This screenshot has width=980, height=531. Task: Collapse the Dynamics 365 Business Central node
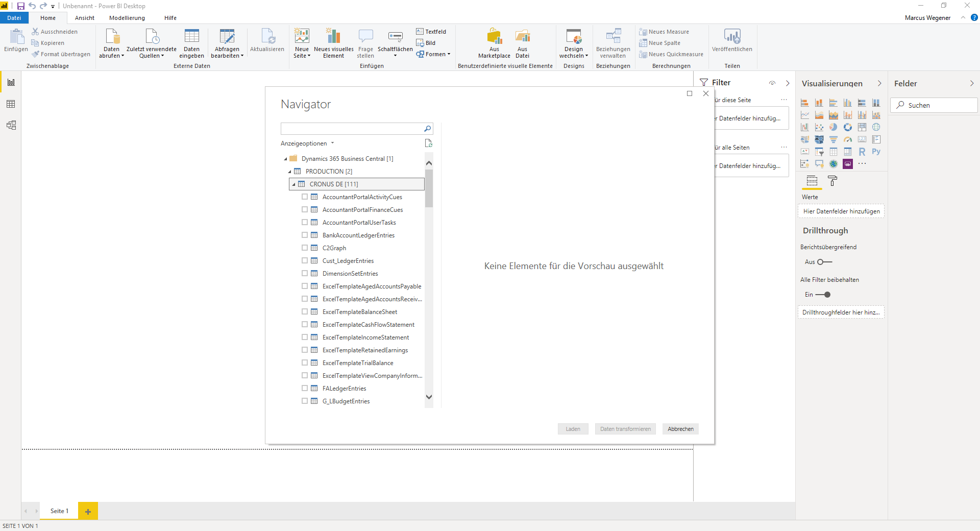285,159
